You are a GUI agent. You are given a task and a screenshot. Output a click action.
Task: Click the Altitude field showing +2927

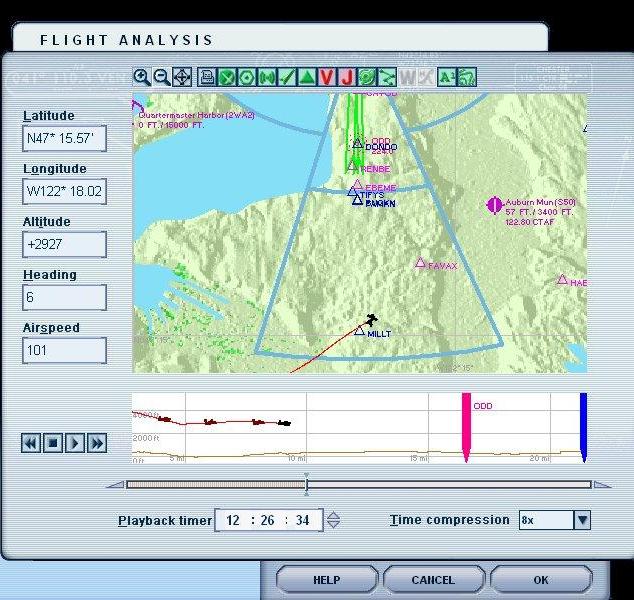(x=65, y=244)
